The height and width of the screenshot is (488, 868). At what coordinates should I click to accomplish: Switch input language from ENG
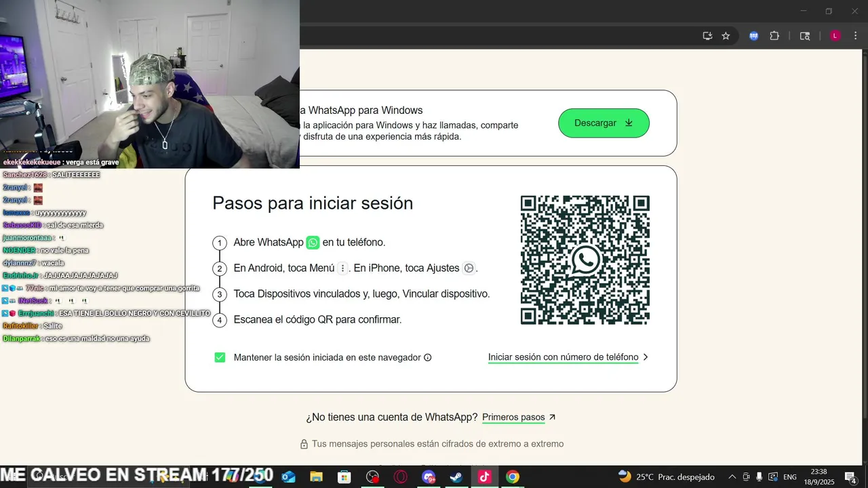tap(790, 477)
